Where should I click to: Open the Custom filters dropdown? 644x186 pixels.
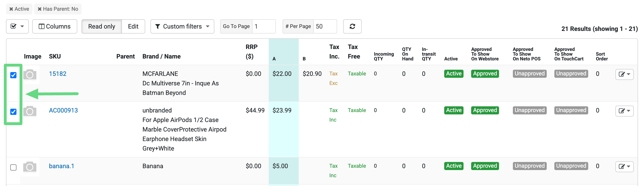coord(182,26)
